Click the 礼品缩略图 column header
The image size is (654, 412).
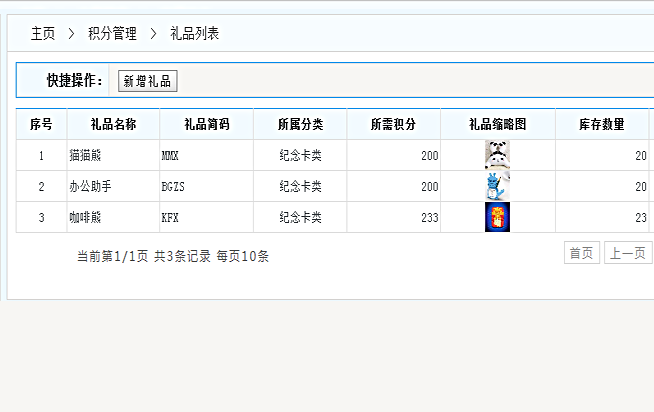[x=497, y=124]
